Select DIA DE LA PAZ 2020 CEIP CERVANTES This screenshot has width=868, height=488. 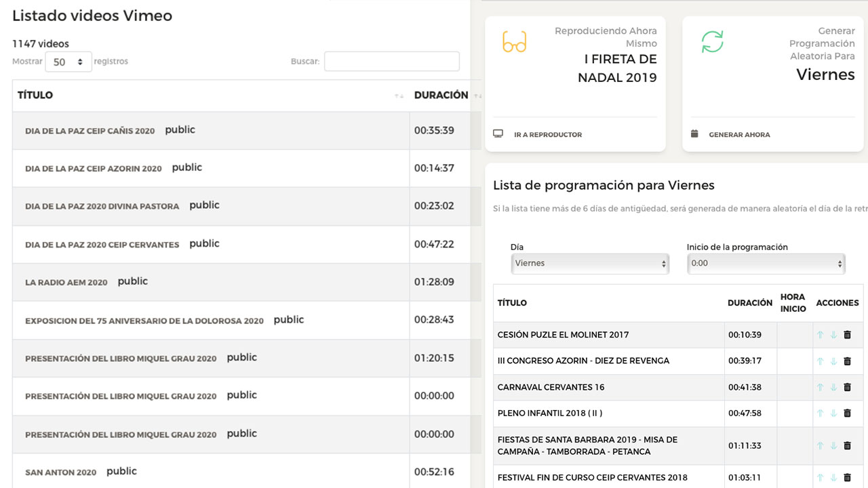click(102, 245)
